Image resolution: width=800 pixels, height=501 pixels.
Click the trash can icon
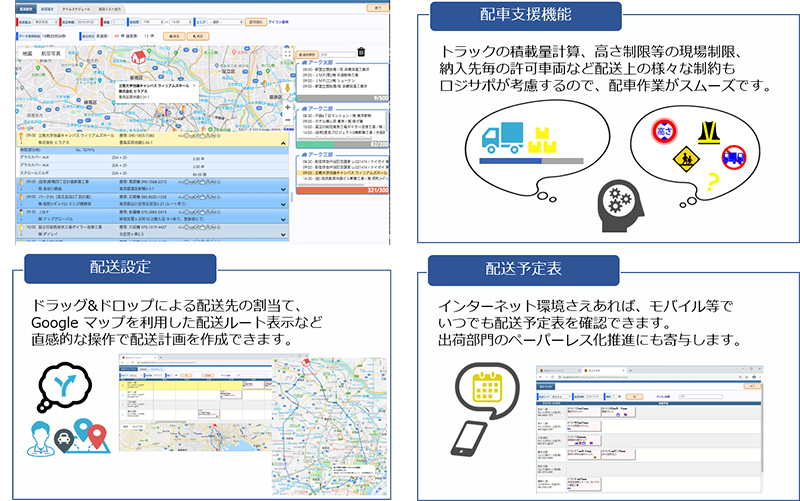tap(360, 52)
